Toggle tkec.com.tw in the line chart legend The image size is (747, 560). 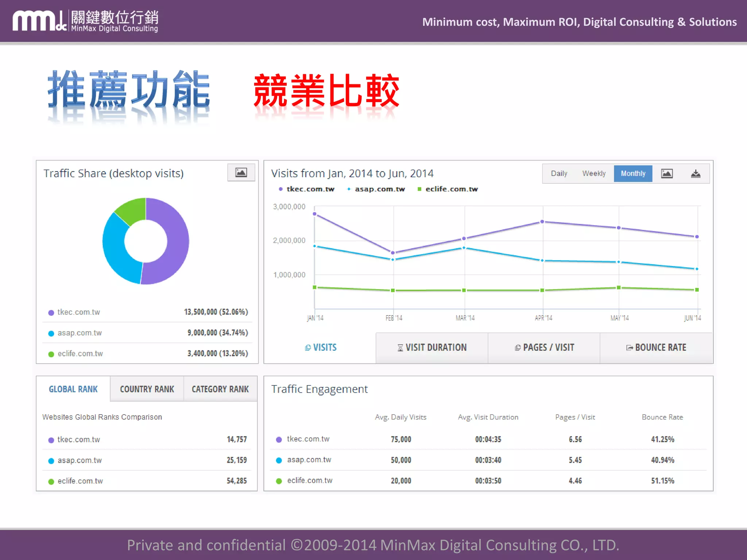pyautogui.click(x=306, y=189)
